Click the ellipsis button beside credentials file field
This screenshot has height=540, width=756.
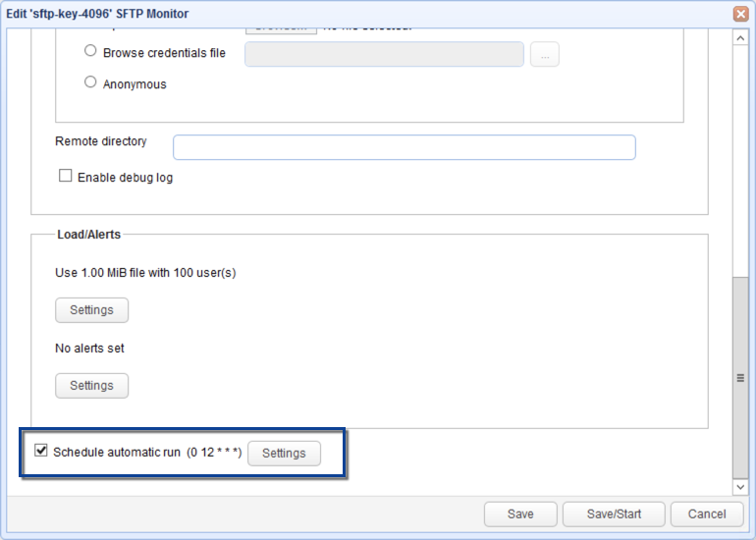544,55
